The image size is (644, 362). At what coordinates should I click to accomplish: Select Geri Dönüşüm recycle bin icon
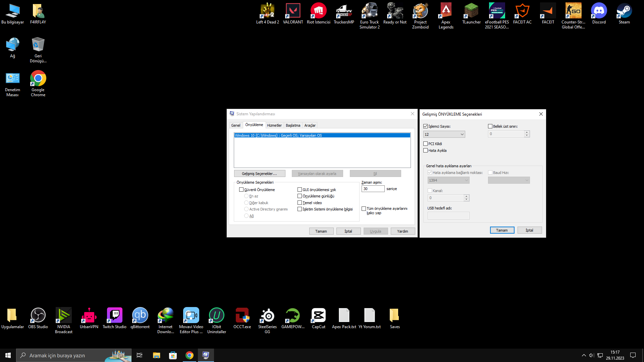(x=38, y=50)
